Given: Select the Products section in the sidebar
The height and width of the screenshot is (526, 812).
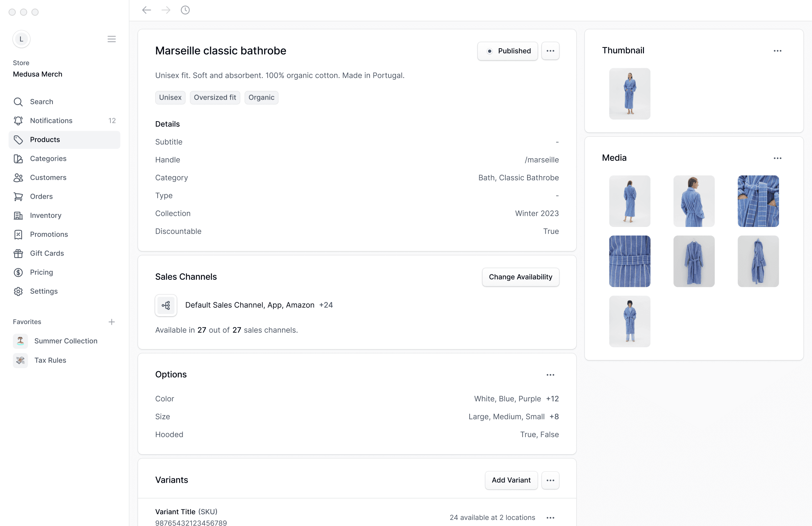Looking at the screenshot, I should pyautogui.click(x=45, y=139).
